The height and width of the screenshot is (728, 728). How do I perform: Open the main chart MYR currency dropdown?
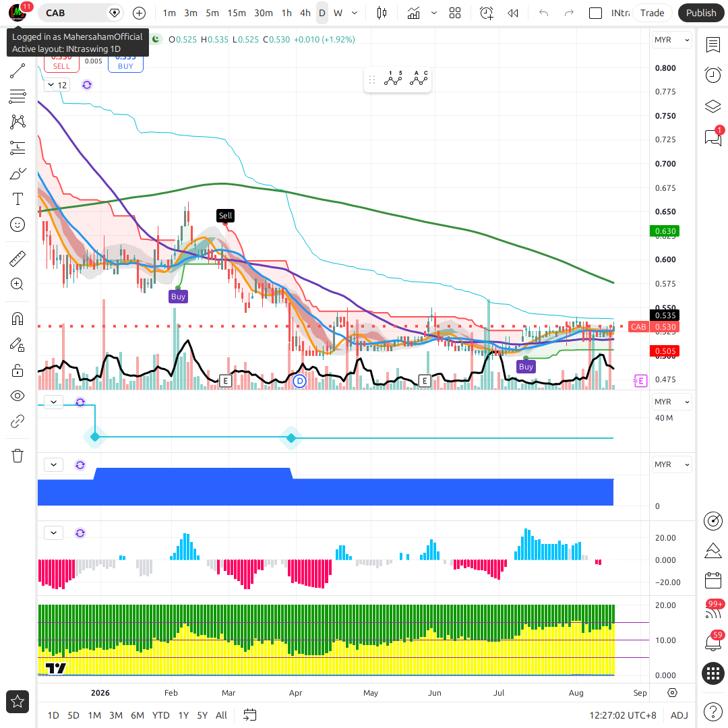(x=671, y=40)
